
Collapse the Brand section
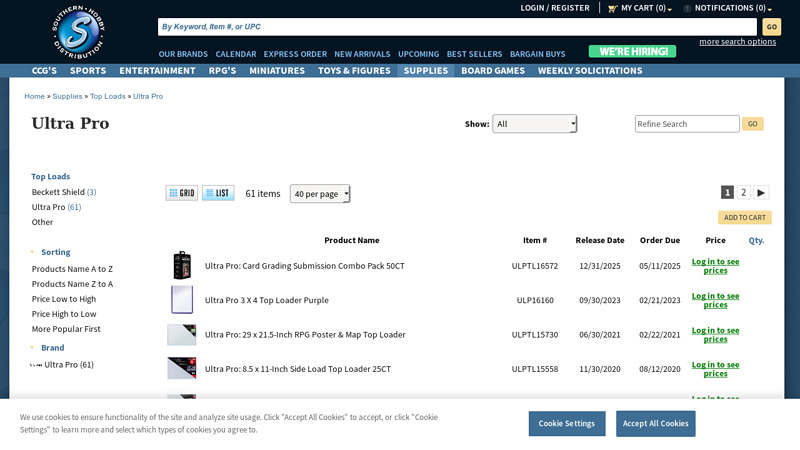(32, 347)
